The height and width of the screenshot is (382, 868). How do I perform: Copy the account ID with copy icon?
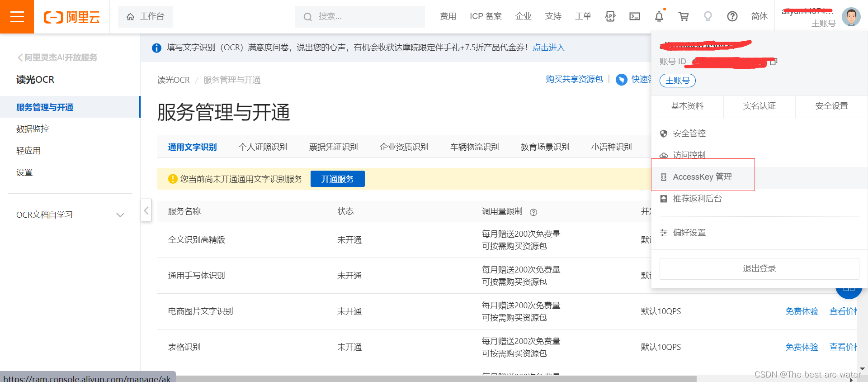pyautogui.click(x=774, y=62)
